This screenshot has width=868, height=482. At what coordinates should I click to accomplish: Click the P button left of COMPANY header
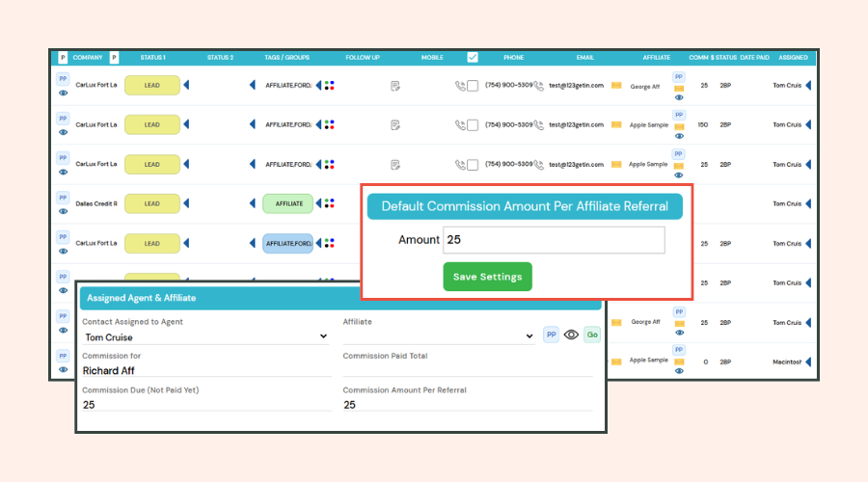click(63, 58)
